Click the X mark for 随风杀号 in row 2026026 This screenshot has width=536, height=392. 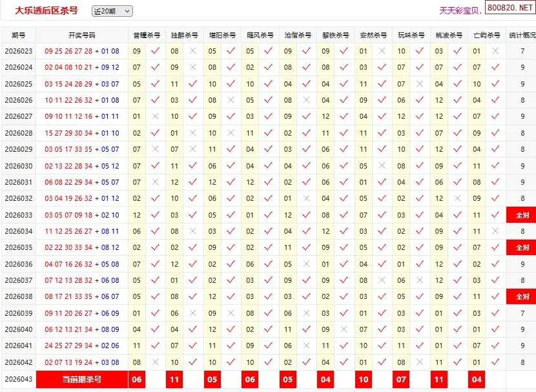(269, 100)
